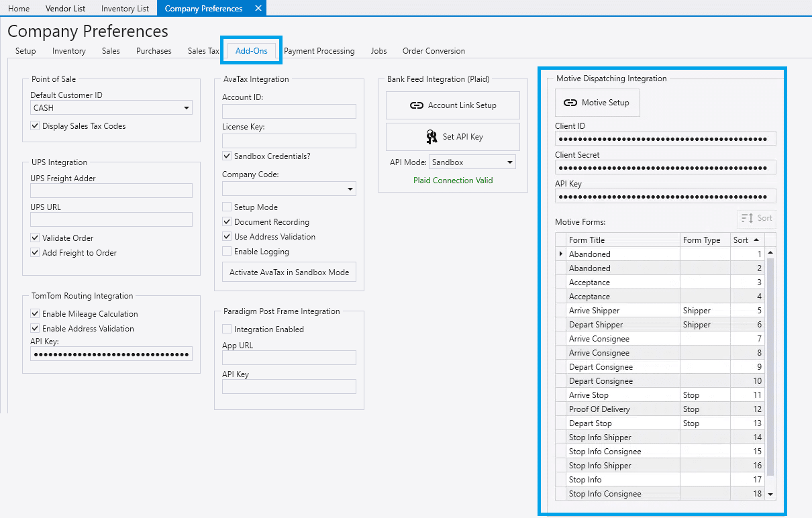812x518 pixels.
Task: Click the AvaTax Account ID field
Action: (289, 111)
